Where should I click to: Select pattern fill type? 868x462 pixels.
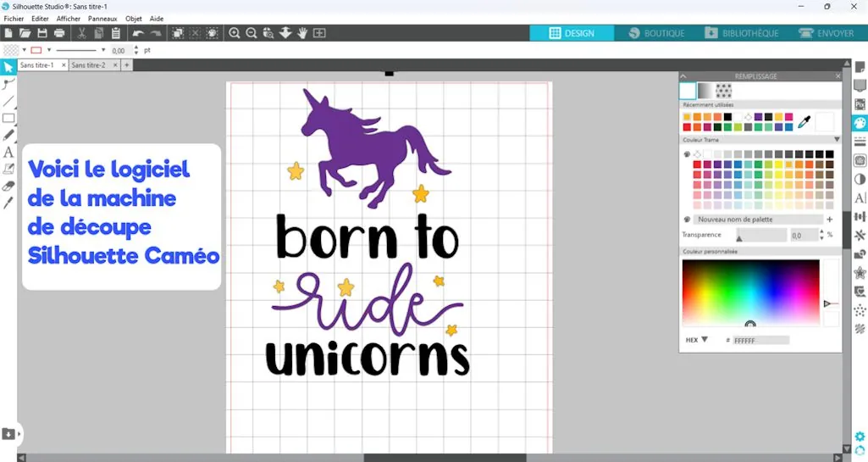(723, 91)
